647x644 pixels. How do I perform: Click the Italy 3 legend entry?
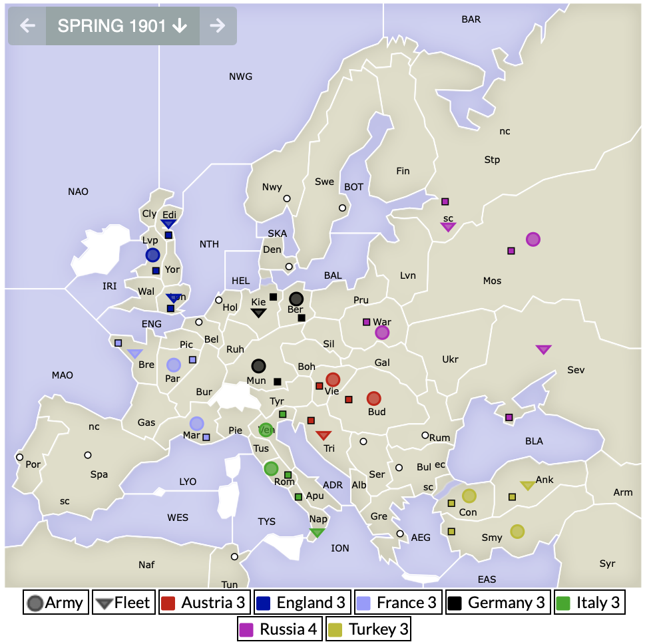(x=590, y=602)
